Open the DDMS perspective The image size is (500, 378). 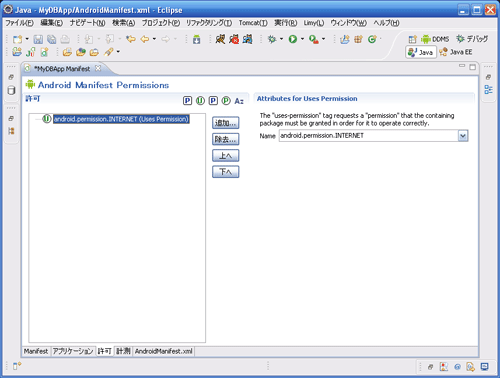(x=435, y=39)
